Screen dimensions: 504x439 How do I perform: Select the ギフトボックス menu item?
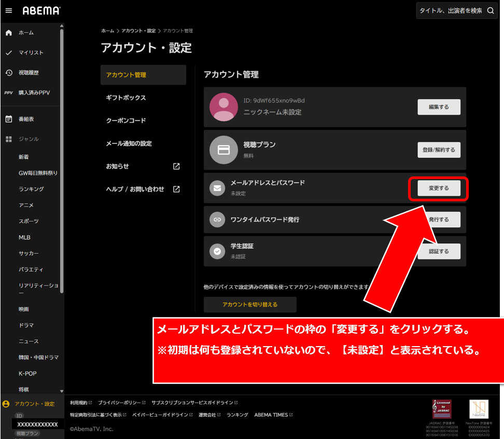pos(126,98)
